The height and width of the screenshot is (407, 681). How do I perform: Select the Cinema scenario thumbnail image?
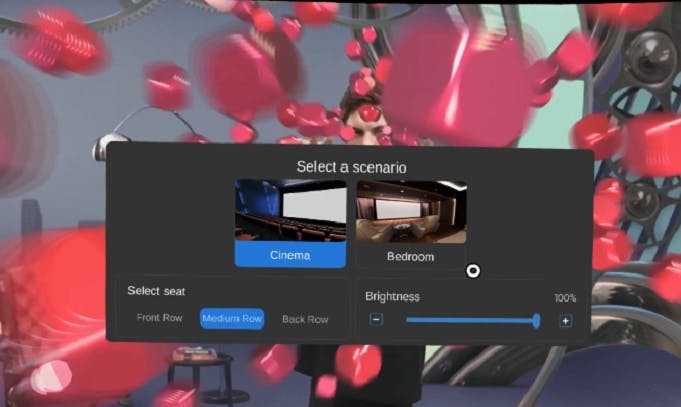tap(290, 211)
